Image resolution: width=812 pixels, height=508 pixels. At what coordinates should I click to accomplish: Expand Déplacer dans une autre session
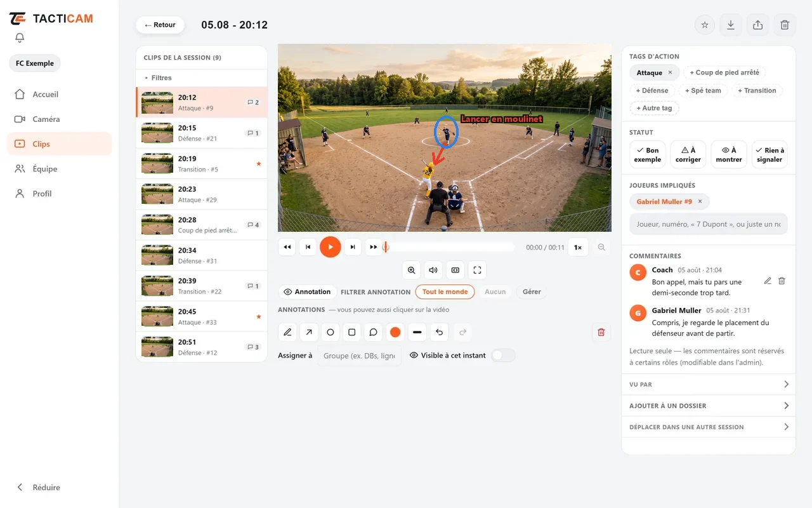[x=709, y=427]
